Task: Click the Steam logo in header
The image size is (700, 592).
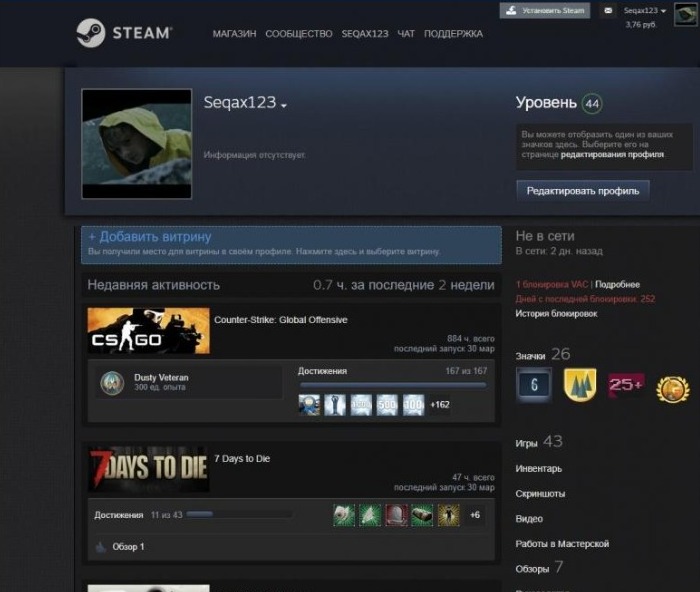Action: click(124, 33)
